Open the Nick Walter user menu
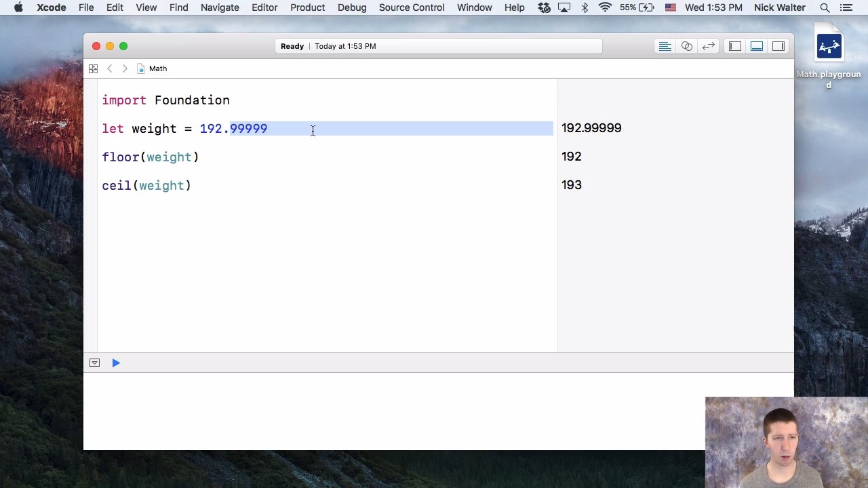The height and width of the screenshot is (488, 868). tap(780, 7)
